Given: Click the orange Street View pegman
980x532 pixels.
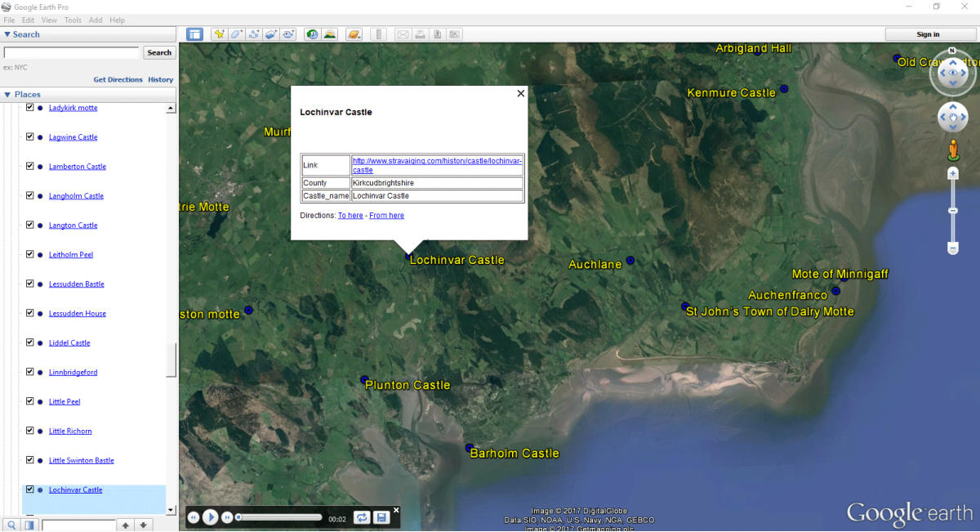Looking at the screenshot, I should (952, 150).
